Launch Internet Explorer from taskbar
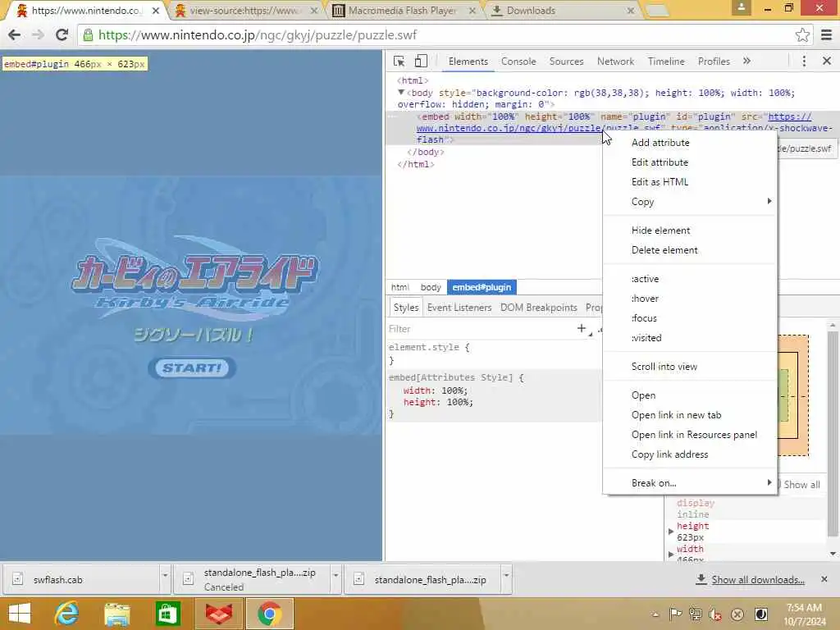The height and width of the screenshot is (630, 840). [x=67, y=614]
